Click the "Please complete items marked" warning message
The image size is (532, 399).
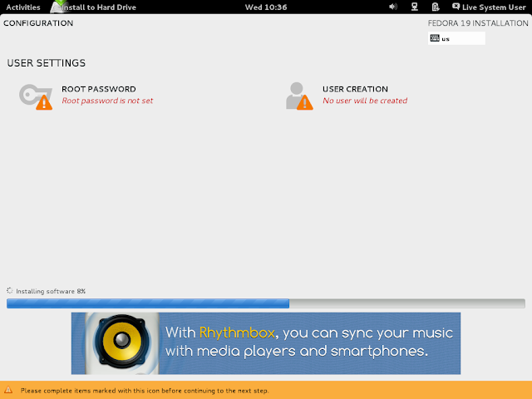145,391
